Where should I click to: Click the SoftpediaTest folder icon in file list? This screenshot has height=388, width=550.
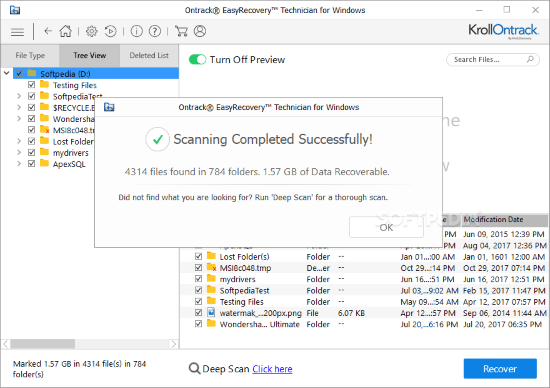pos(211,290)
